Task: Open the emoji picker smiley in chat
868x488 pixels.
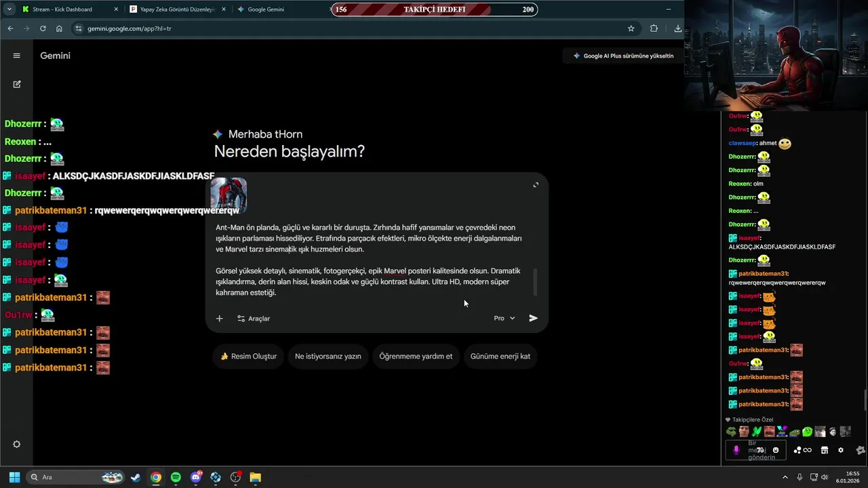Action: pyautogui.click(x=776, y=450)
